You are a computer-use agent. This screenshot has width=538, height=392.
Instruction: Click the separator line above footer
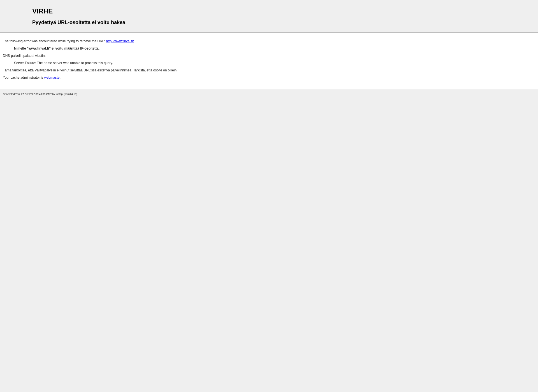coord(269,89)
